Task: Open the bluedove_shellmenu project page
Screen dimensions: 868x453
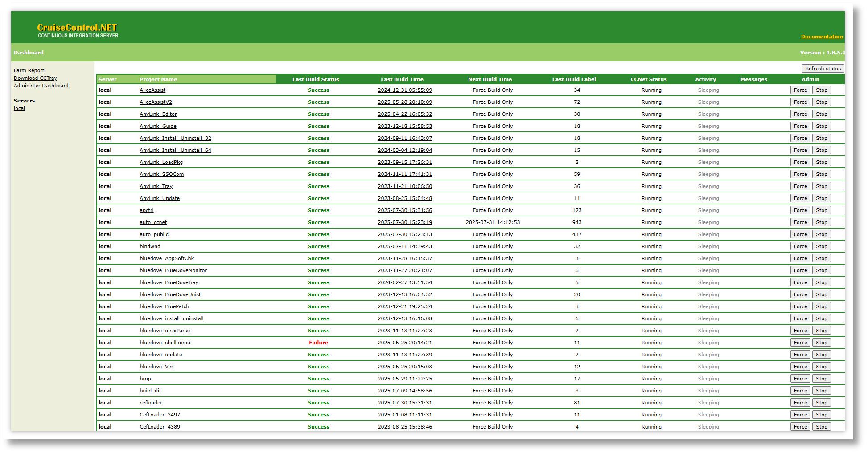Action: point(165,343)
